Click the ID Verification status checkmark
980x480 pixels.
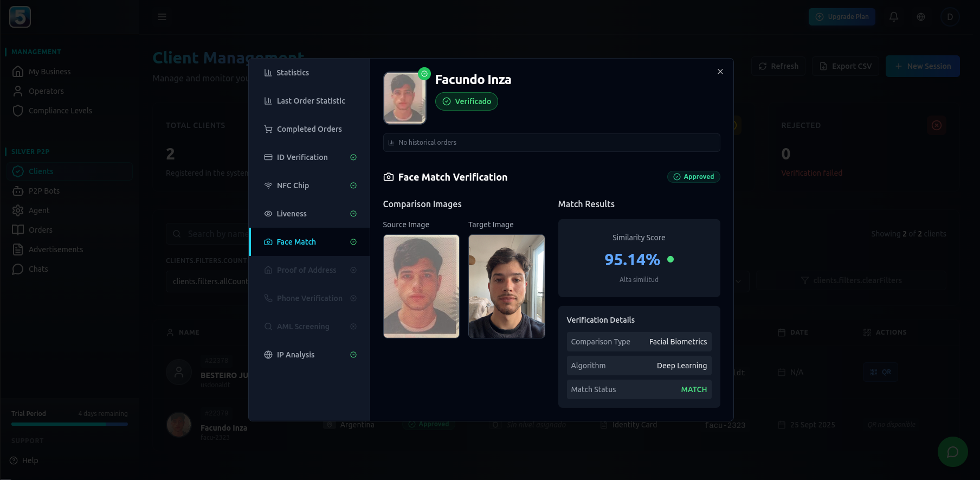pos(353,157)
